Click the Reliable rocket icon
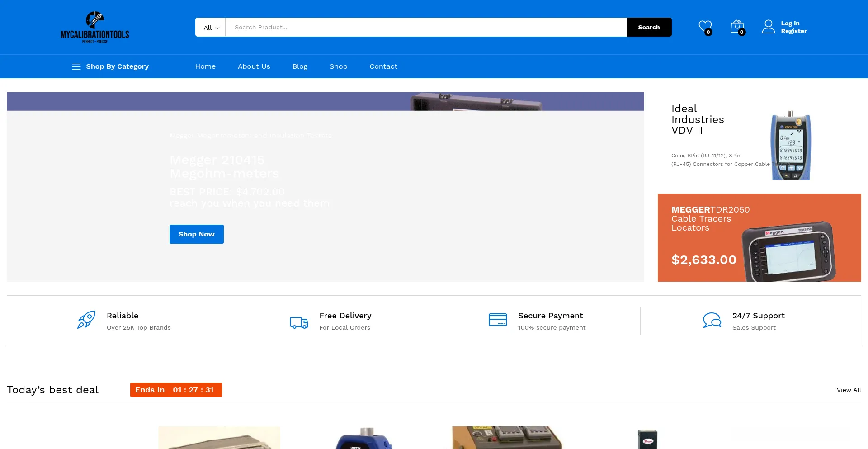The width and height of the screenshot is (868, 449). (86, 320)
